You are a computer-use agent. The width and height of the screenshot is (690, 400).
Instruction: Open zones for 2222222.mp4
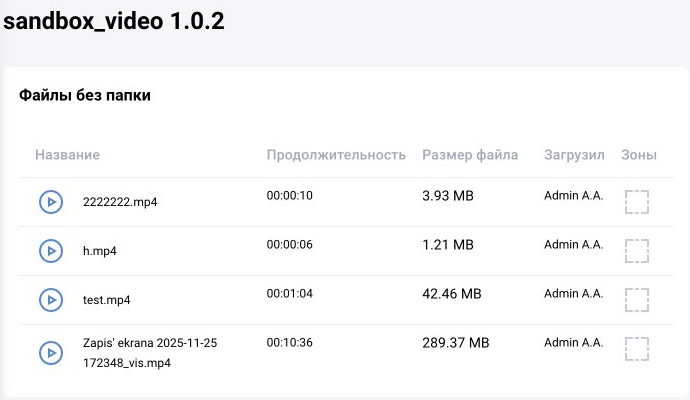637,202
